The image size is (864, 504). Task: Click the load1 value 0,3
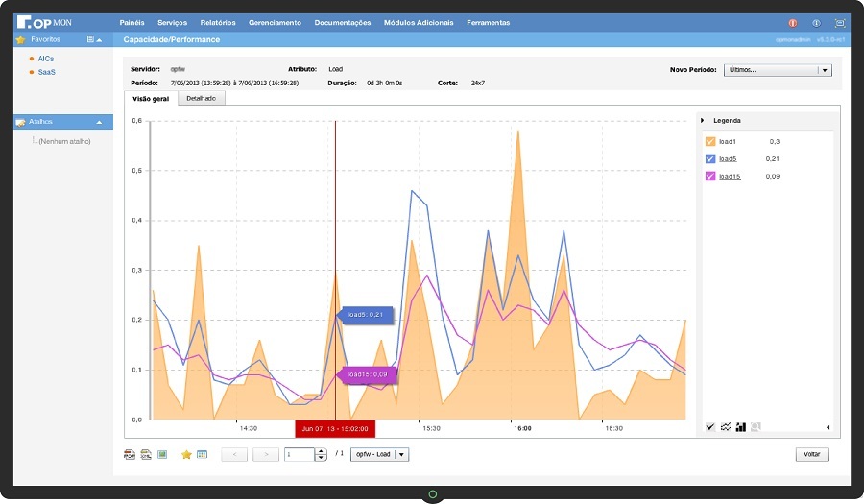tap(775, 141)
